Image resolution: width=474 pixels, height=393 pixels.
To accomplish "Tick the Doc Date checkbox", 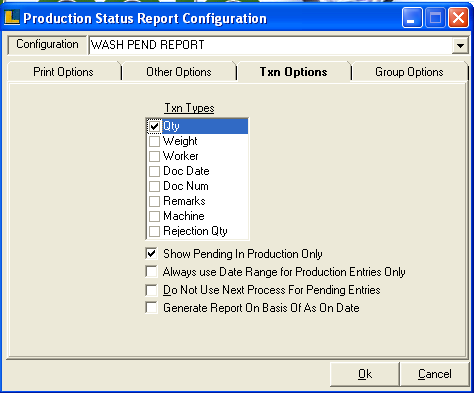I will pos(154,171).
